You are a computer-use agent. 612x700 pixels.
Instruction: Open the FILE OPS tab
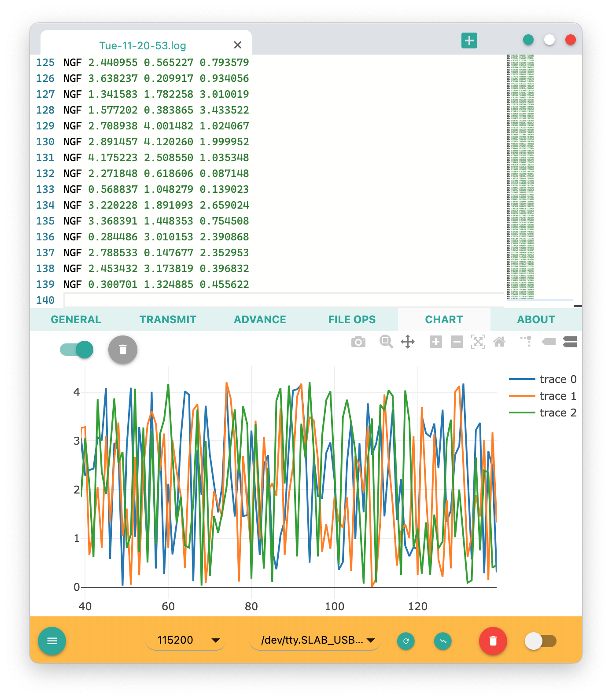coord(352,320)
